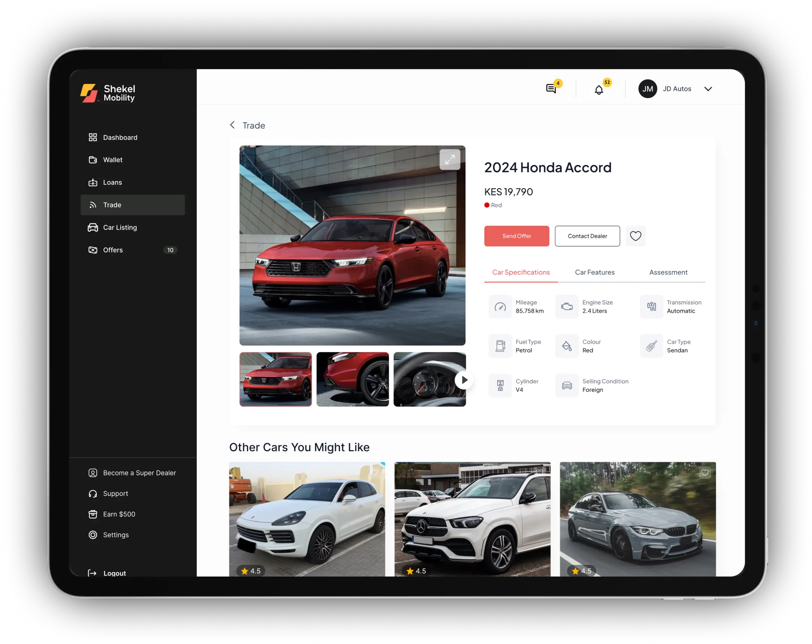This screenshot has width=812, height=644.
Task: Select the Car Specifications tab
Action: (521, 272)
